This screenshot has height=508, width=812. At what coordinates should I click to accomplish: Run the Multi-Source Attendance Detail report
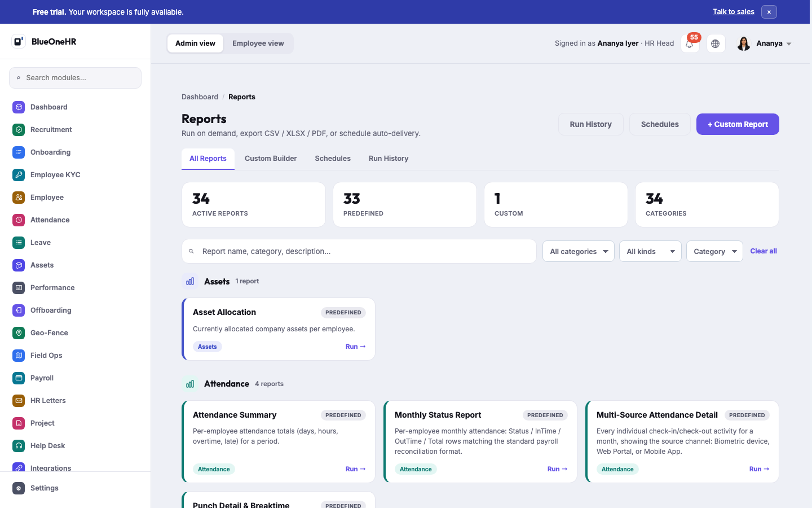click(x=759, y=469)
